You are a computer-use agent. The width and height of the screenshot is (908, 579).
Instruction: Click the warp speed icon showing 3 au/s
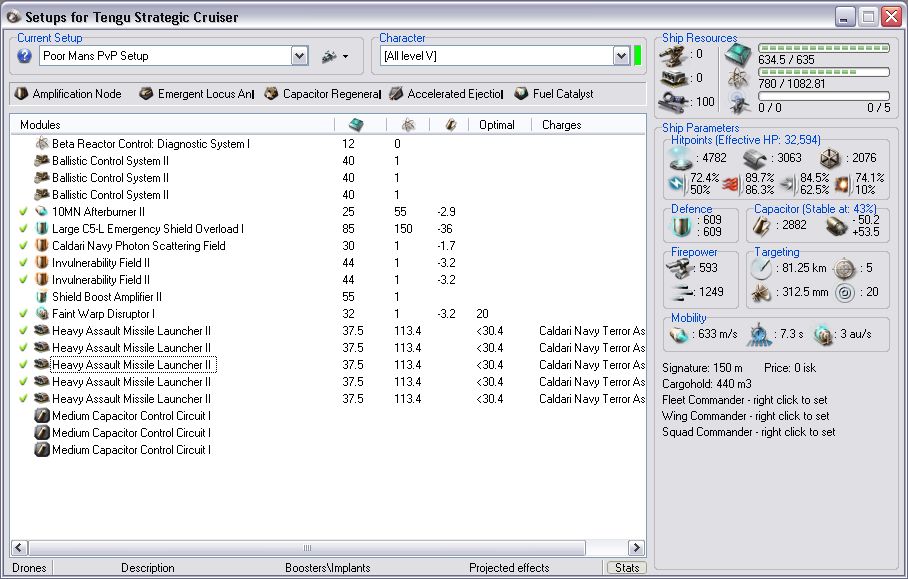[x=823, y=334]
